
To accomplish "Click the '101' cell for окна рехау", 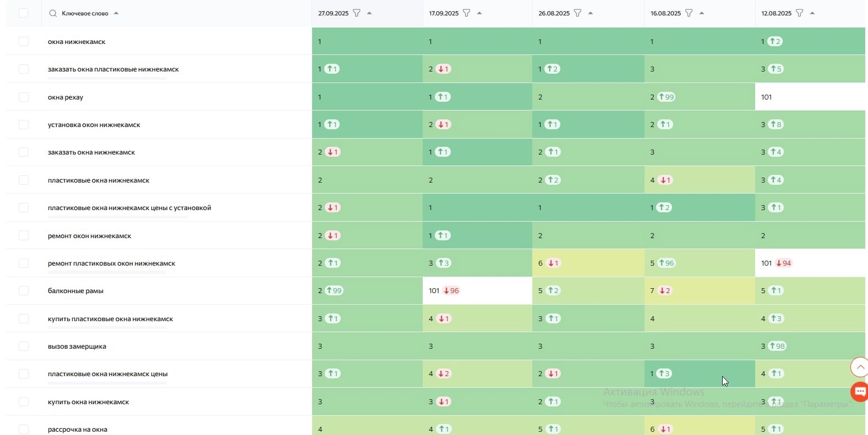I will (810, 97).
